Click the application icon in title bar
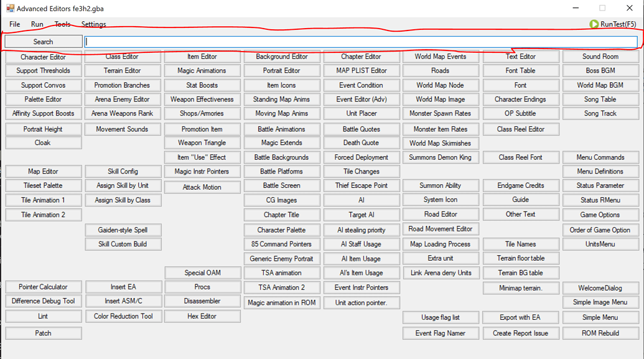The height and width of the screenshot is (359, 644). 9,9
